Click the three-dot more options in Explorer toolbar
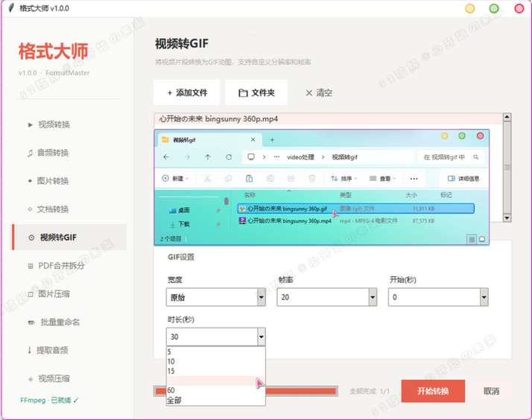532x420 pixels. point(414,178)
